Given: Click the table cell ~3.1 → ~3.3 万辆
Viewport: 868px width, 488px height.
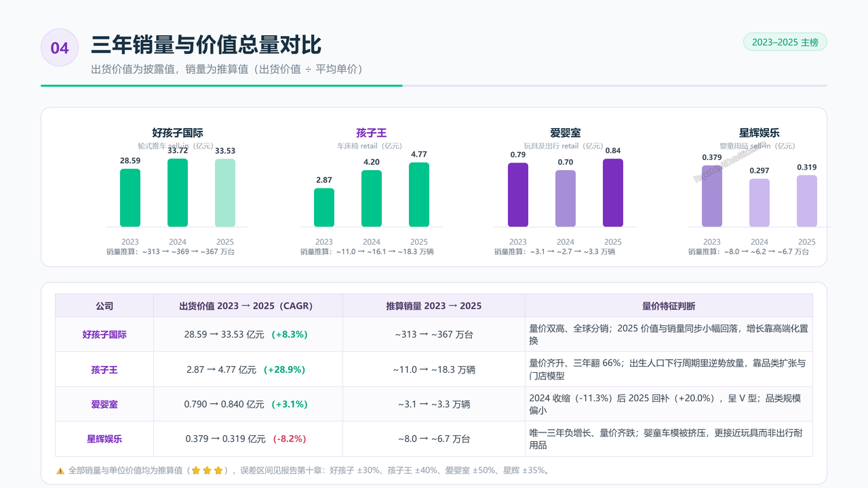Looking at the screenshot, I should coord(434,404).
